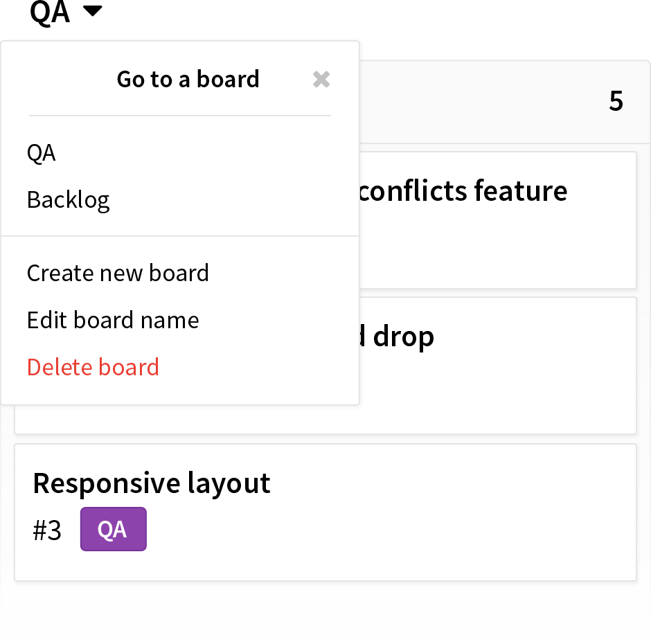
Task: Choose Edit board name
Action: coord(113,320)
